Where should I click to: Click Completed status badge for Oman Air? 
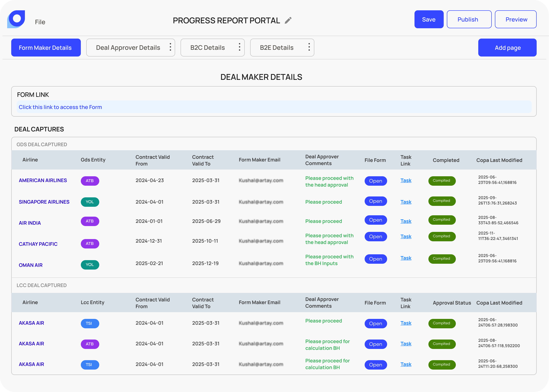coord(442,259)
